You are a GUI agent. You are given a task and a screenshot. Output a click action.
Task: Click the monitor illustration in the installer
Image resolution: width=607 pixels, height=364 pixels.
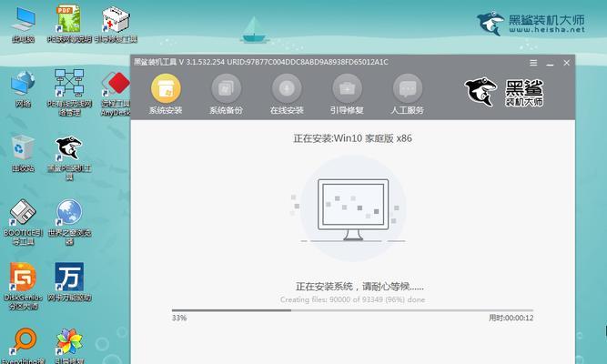tap(353, 209)
